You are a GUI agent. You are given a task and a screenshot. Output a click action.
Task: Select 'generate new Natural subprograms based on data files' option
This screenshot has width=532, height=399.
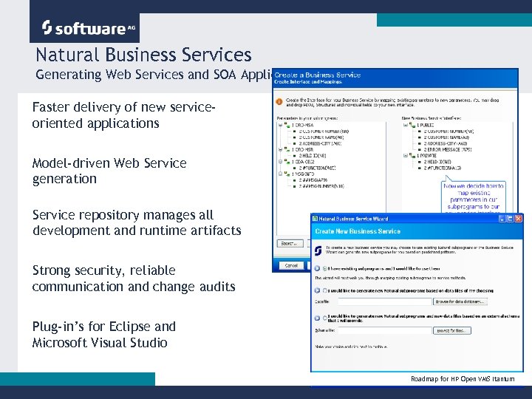(x=324, y=291)
